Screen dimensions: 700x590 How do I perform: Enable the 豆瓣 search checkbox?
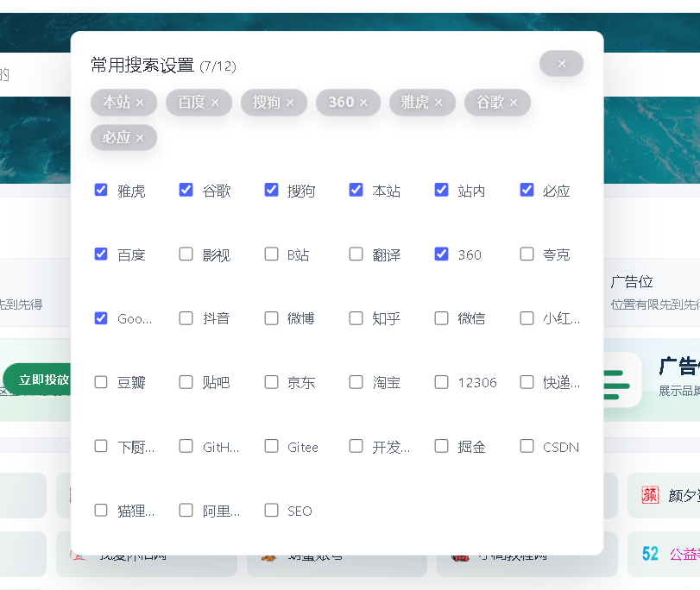pos(101,382)
